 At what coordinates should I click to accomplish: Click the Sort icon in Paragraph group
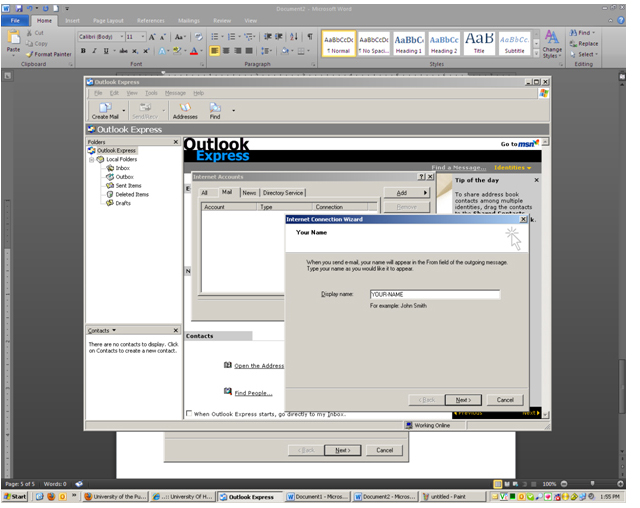click(x=294, y=37)
